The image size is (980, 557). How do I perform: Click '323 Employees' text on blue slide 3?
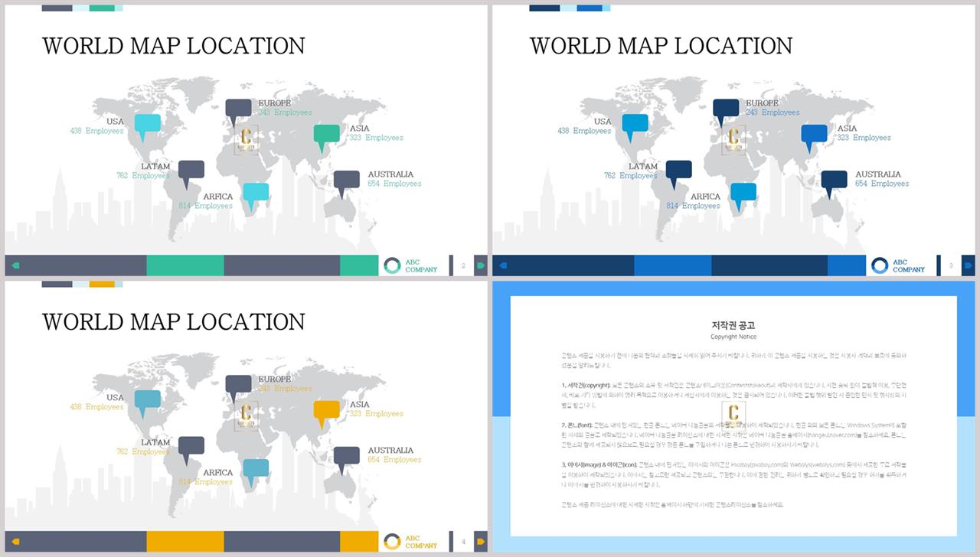click(x=864, y=138)
